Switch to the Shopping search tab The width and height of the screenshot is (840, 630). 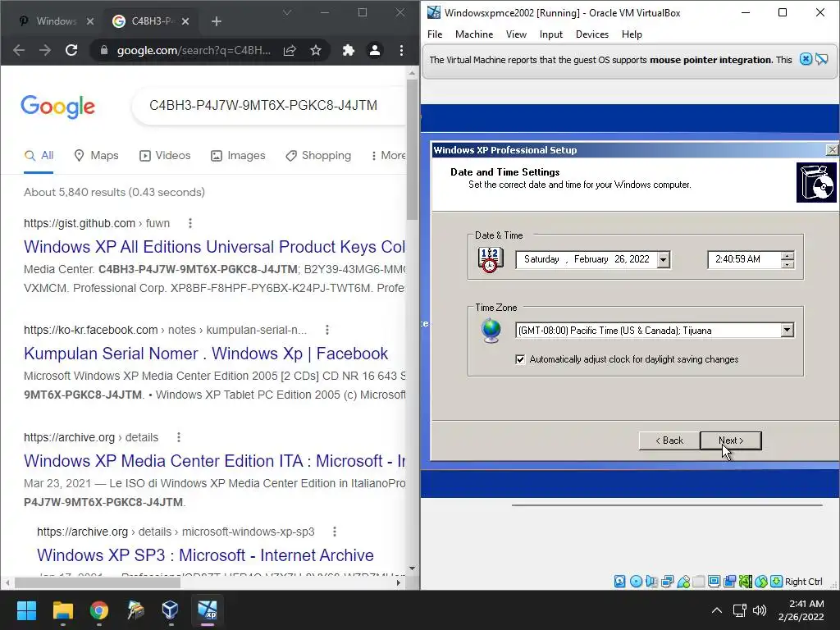point(318,155)
